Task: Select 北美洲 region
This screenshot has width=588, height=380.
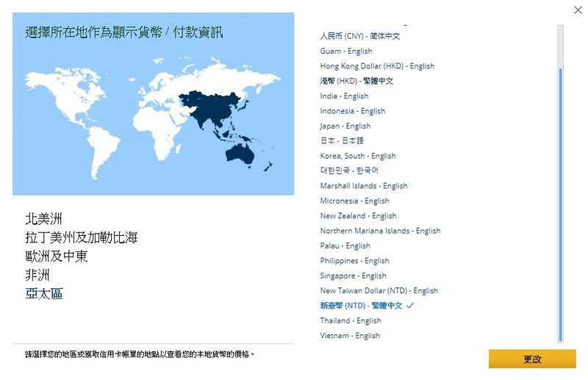Action: [x=43, y=219]
